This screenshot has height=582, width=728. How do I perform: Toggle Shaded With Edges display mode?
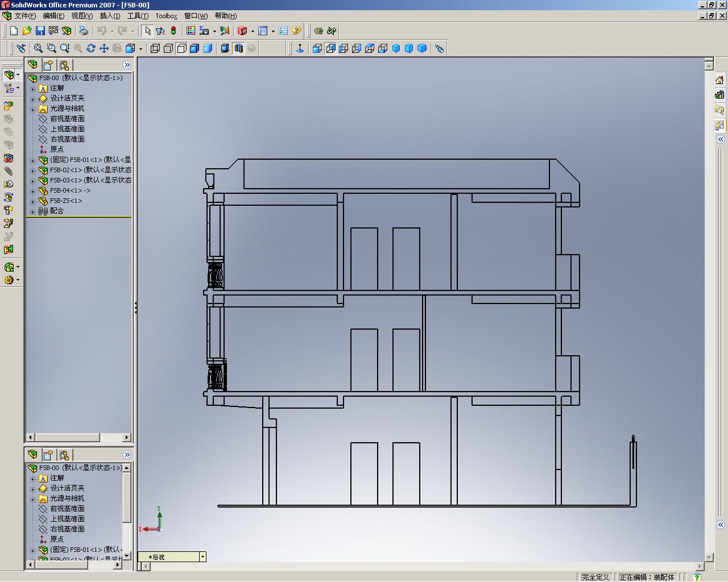195,48
